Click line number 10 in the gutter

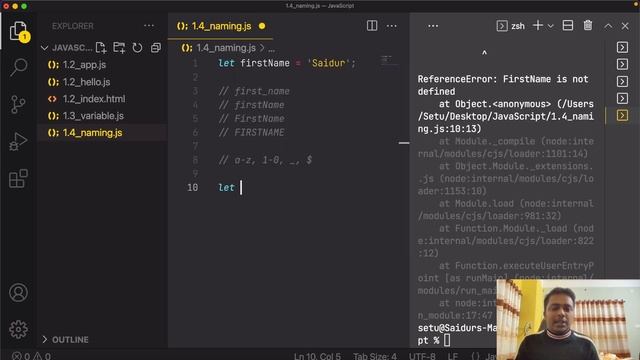pyautogui.click(x=193, y=187)
